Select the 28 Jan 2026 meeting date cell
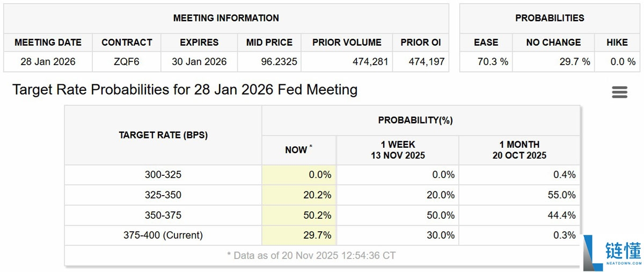Screen dimensions: 644x272 [48, 62]
